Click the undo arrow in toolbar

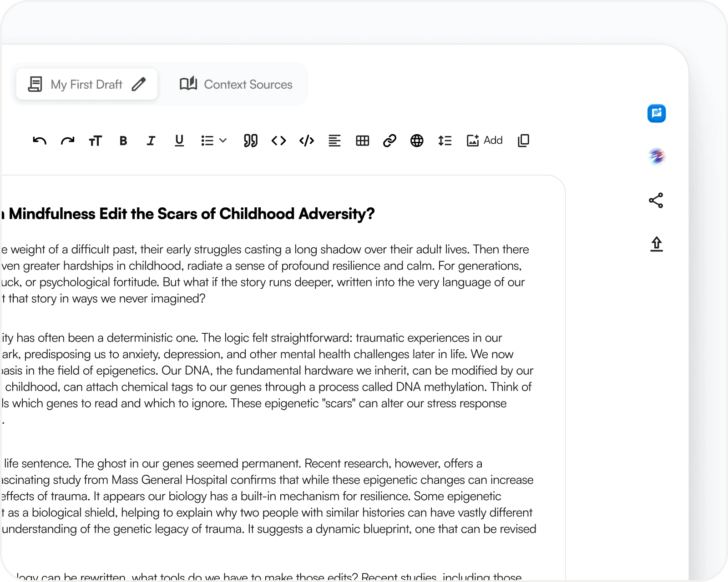tap(40, 141)
